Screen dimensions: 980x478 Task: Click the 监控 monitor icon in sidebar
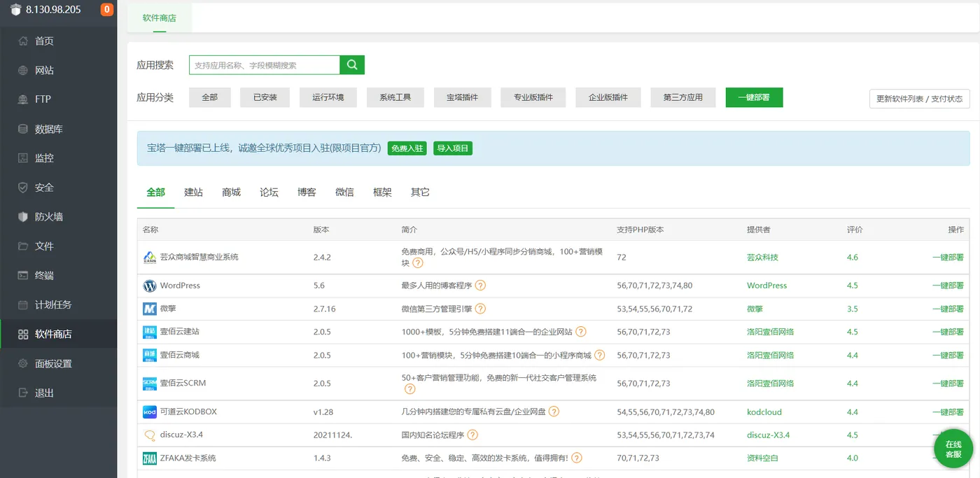click(x=23, y=158)
